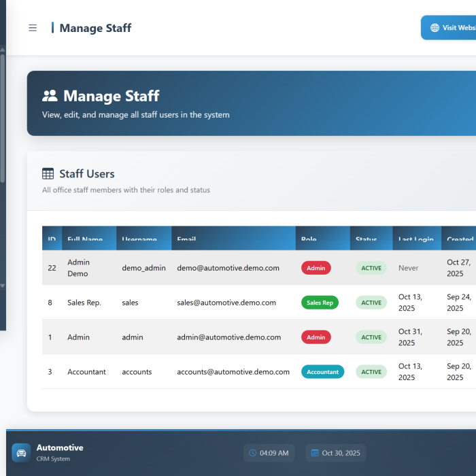The image size is (476, 476).
Task: Click the teal Accountant role badge
Action: tap(322, 372)
